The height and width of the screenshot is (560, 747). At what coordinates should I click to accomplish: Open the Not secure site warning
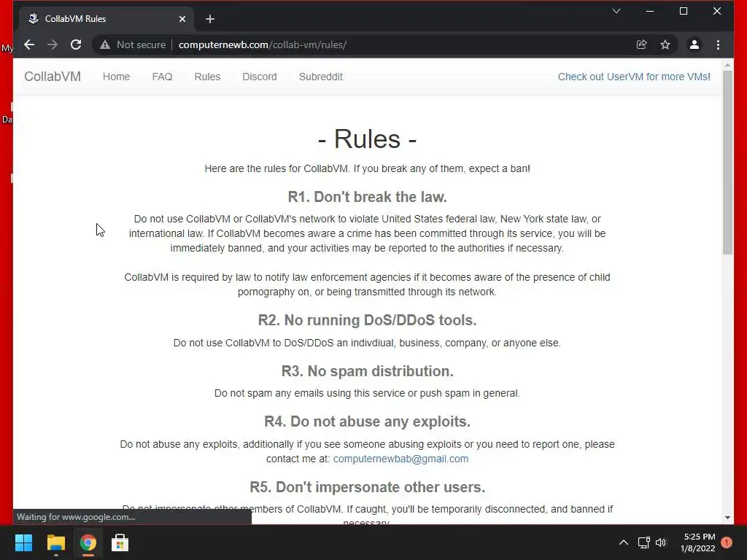[x=133, y=44]
